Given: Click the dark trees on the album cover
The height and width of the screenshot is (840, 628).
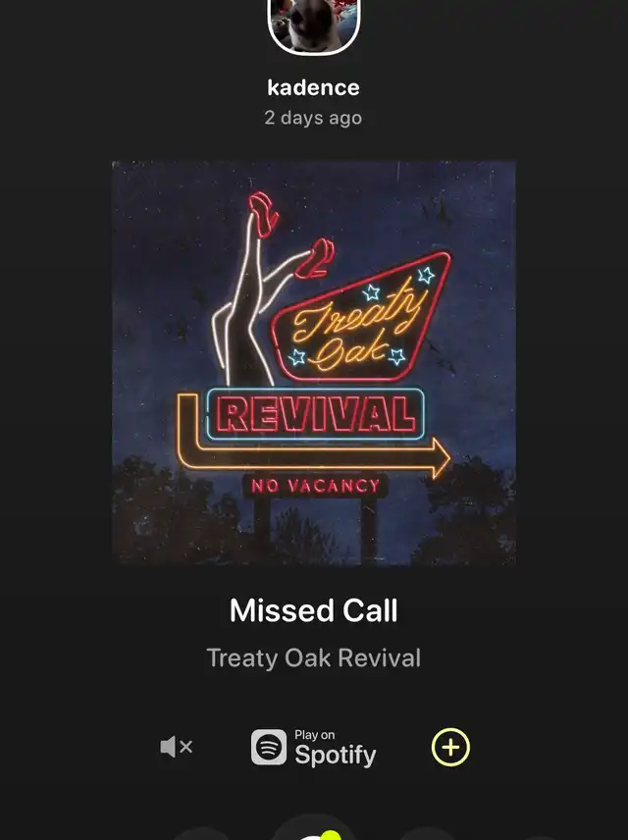Looking at the screenshot, I should point(313,509).
